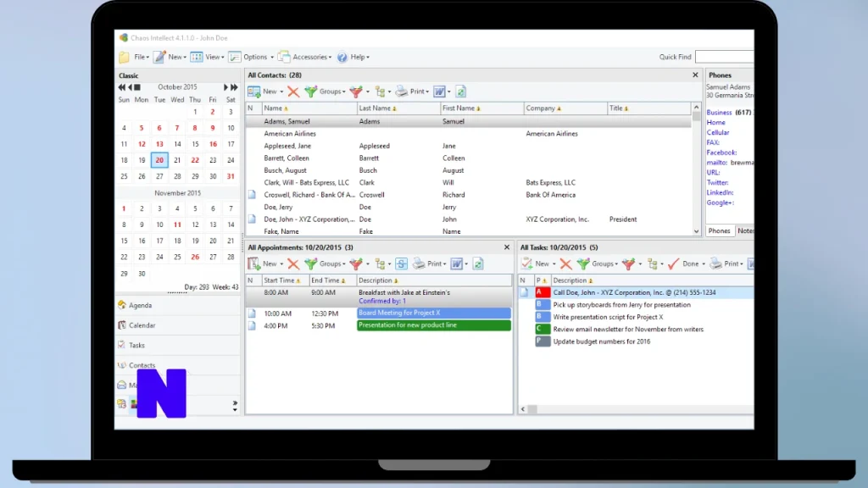868x488 pixels.
Task: Click the red A priority on Call Doe task
Action: click(542, 292)
